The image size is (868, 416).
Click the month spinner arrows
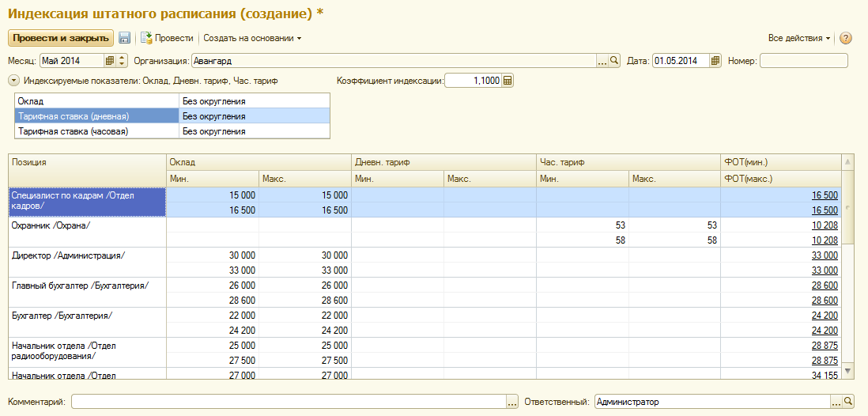[x=123, y=61]
